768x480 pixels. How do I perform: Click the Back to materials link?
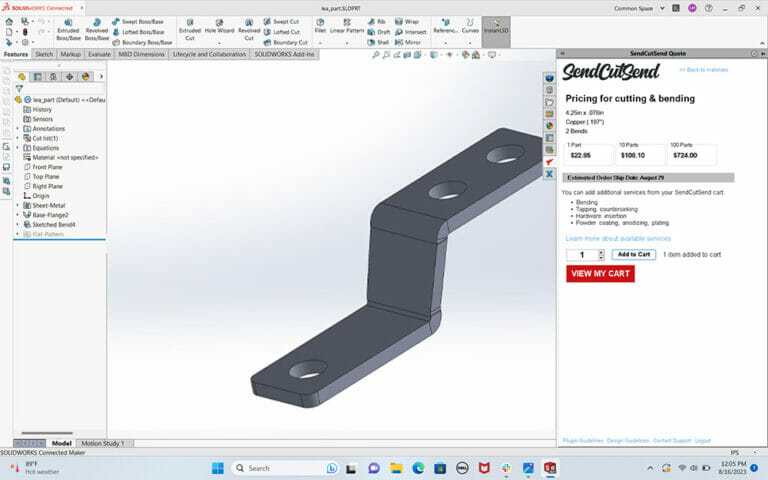(703, 70)
